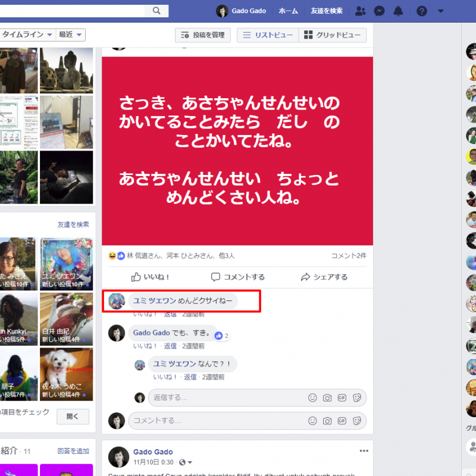Click the 投稿を管理 button
This screenshot has height=476, width=476.
203,35
